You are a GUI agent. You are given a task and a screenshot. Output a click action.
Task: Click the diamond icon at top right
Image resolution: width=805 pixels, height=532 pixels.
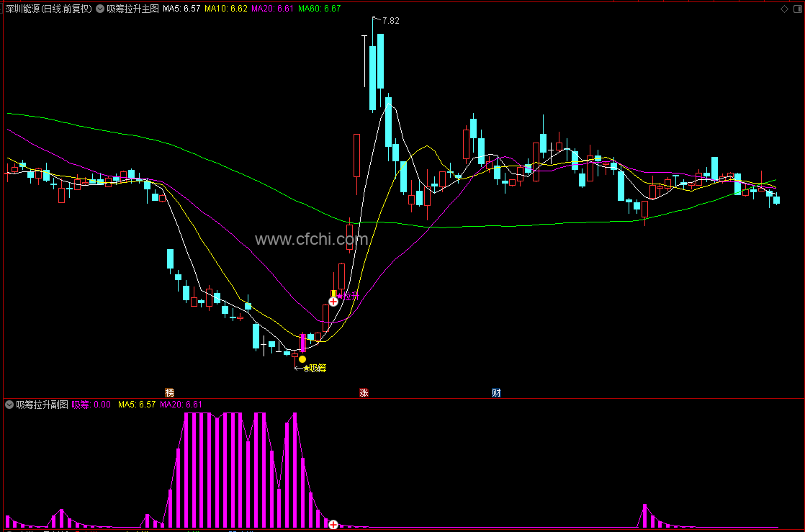[784, 9]
